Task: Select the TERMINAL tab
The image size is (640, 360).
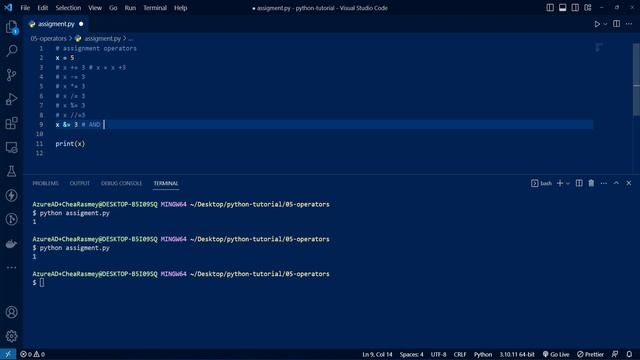Action: (166, 184)
